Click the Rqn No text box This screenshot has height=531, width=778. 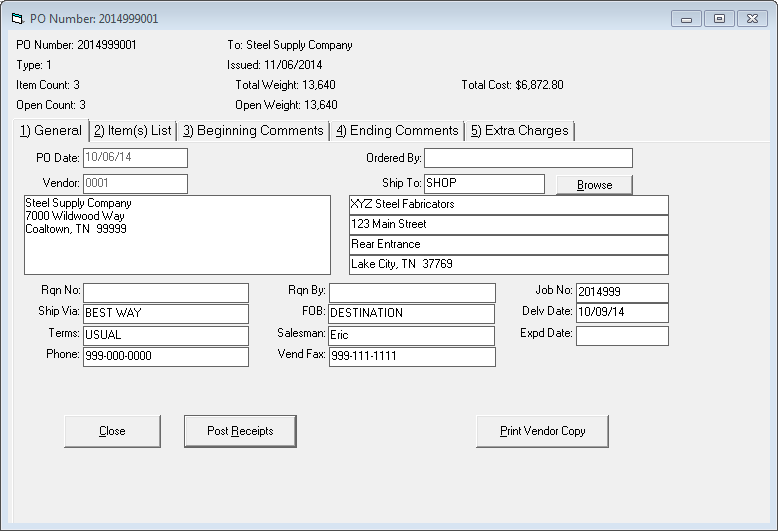pos(165,292)
